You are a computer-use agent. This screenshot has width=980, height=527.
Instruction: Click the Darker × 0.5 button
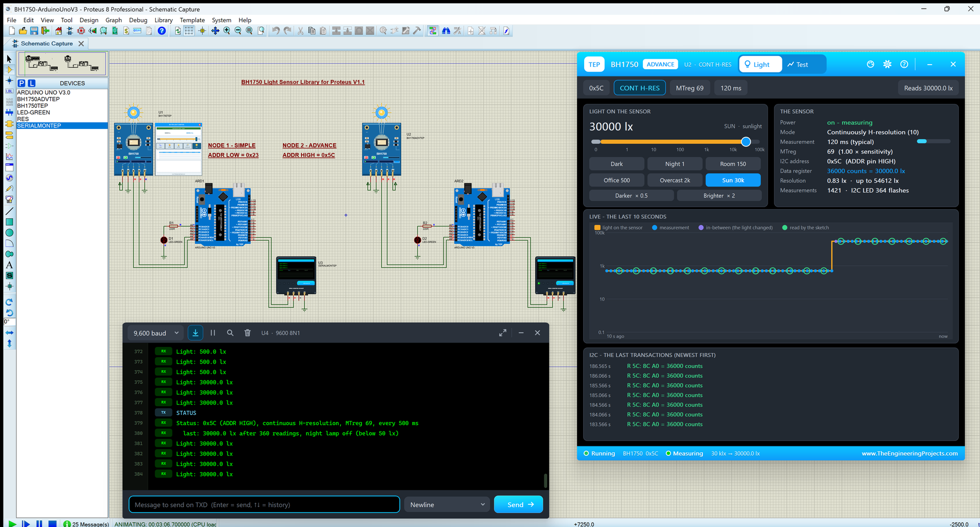click(632, 195)
